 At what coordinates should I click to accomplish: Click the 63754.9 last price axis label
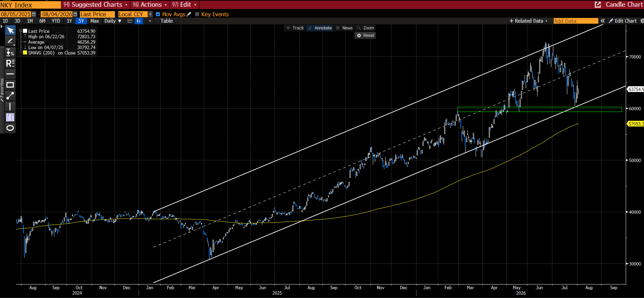636,89
